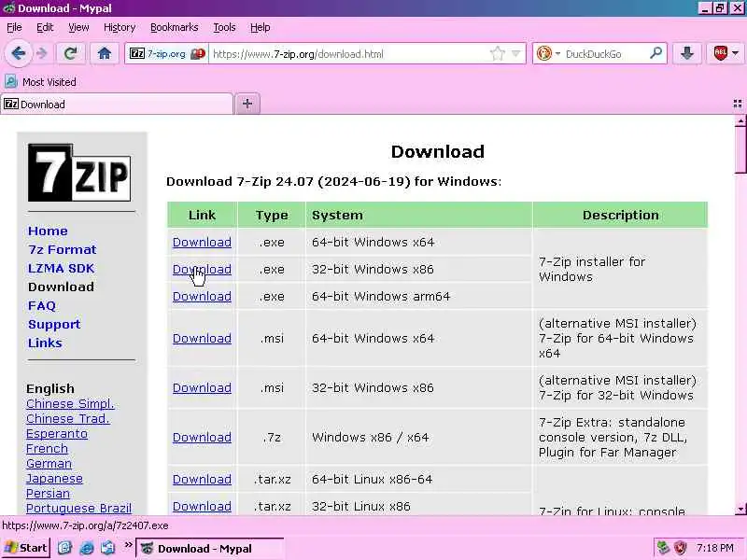Image resolution: width=747 pixels, height=560 pixels.
Task: Click the page scrollbar down arrow
Action: (x=740, y=509)
